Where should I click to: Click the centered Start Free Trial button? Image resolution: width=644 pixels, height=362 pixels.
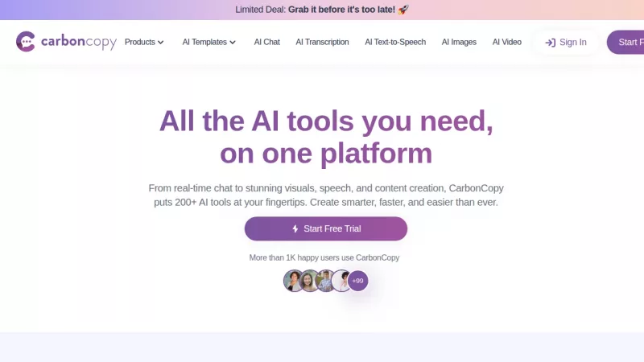[x=326, y=228]
